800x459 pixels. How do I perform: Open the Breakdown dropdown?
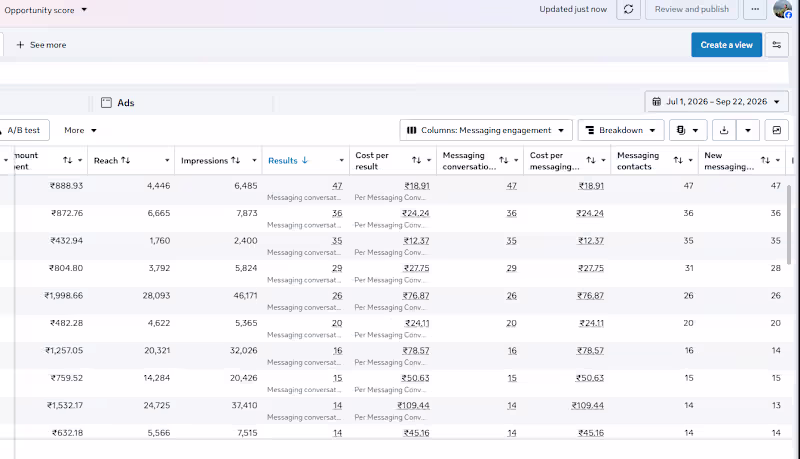pyautogui.click(x=621, y=130)
